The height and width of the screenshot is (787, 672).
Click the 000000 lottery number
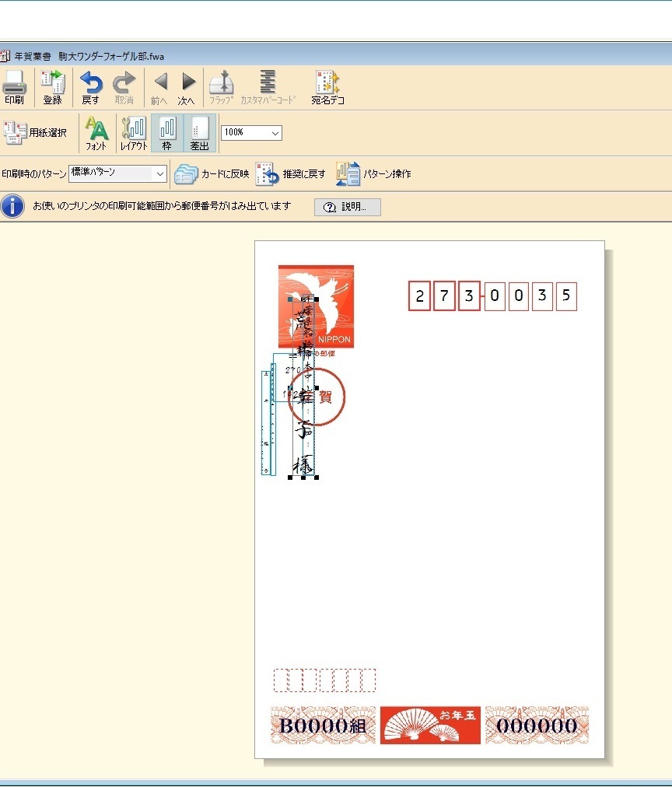point(537,726)
